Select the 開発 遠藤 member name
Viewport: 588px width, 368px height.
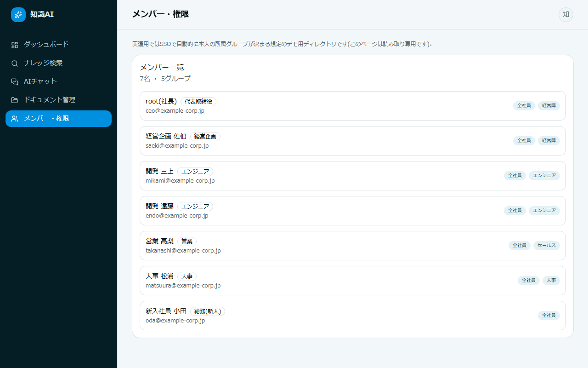click(x=160, y=206)
